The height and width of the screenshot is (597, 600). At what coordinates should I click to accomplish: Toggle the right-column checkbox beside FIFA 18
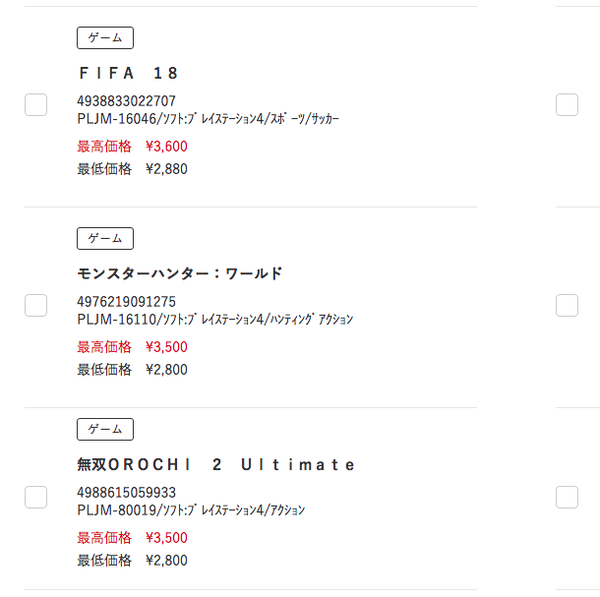tap(567, 104)
